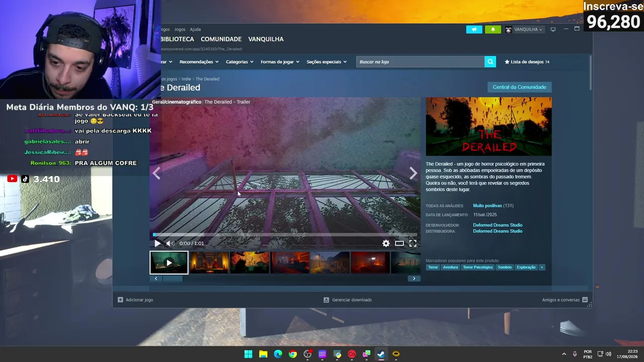Show the next media with right arrow

pyautogui.click(x=413, y=173)
